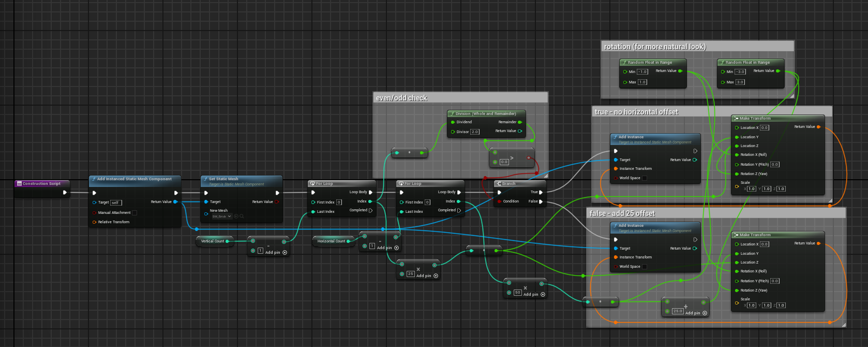Click Add pin on the Vertical Count subtract node

[285, 252]
